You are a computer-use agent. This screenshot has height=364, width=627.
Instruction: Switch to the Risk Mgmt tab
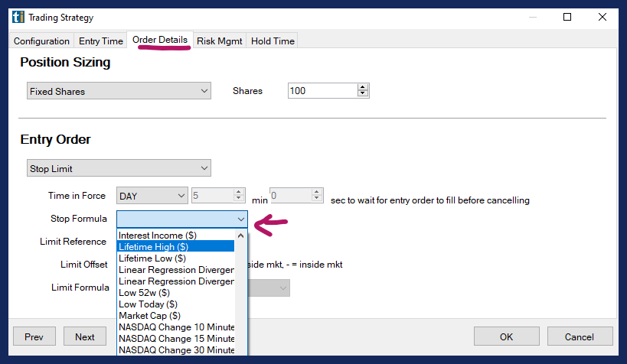coord(220,41)
